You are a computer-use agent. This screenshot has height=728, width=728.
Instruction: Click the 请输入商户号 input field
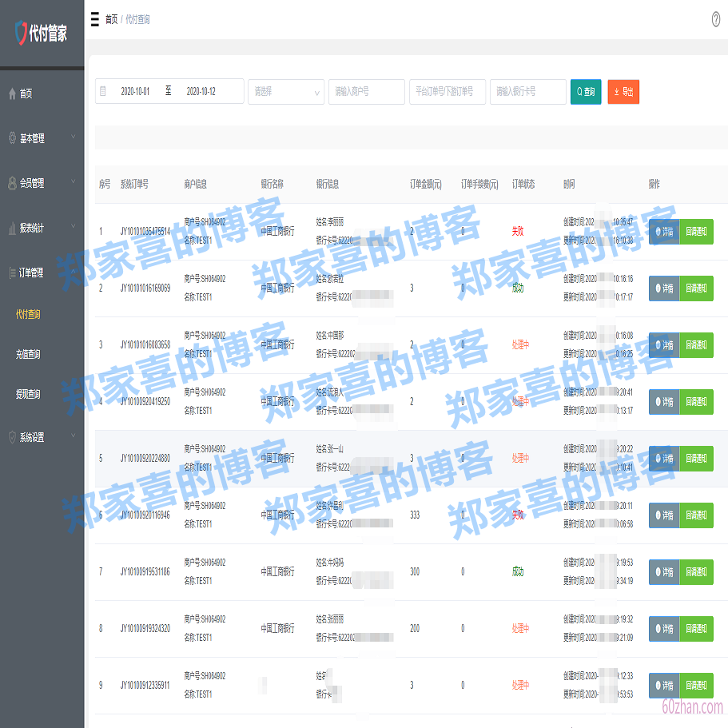pyautogui.click(x=366, y=91)
